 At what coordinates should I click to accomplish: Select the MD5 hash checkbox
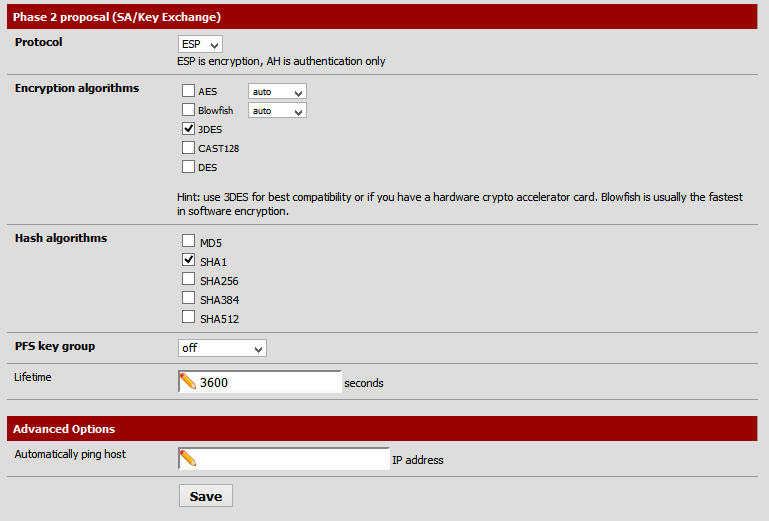click(x=188, y=240)
